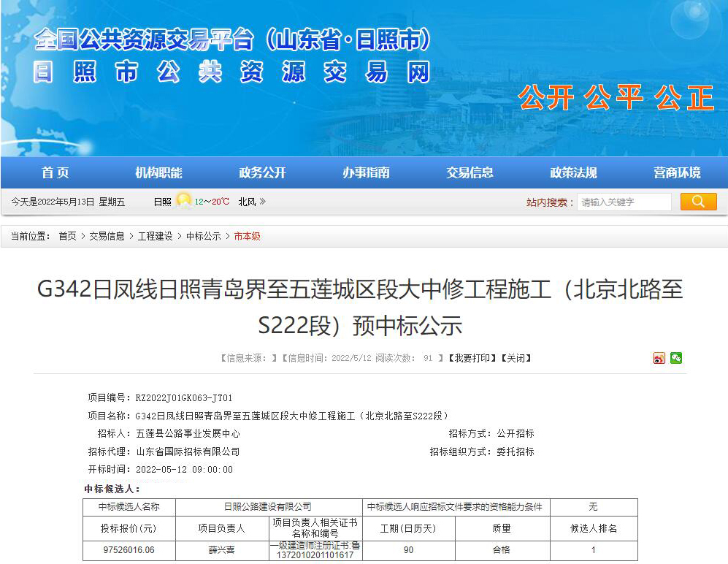Open 交易信息 navigation menu item
This screenshot has height=564, width=728.
(x=470, y=173)
